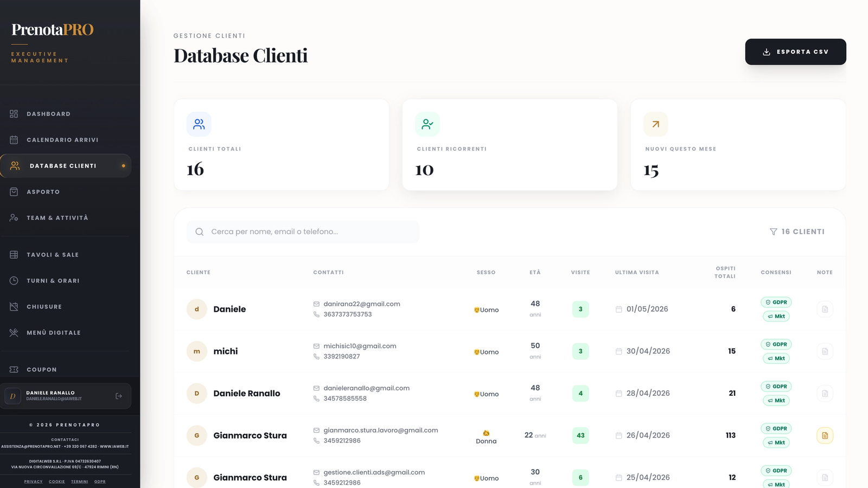This screenshot has height=488, width=868.
Task: Click the Mkt badge in Daniele's row
Action: (x=776, y=316)
